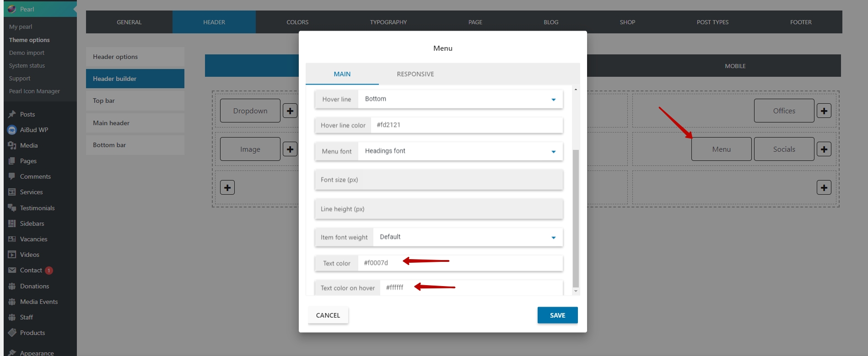Click the Videos icon in sidebar
Screen dimensions: 868x356
[x=12, y=255]
